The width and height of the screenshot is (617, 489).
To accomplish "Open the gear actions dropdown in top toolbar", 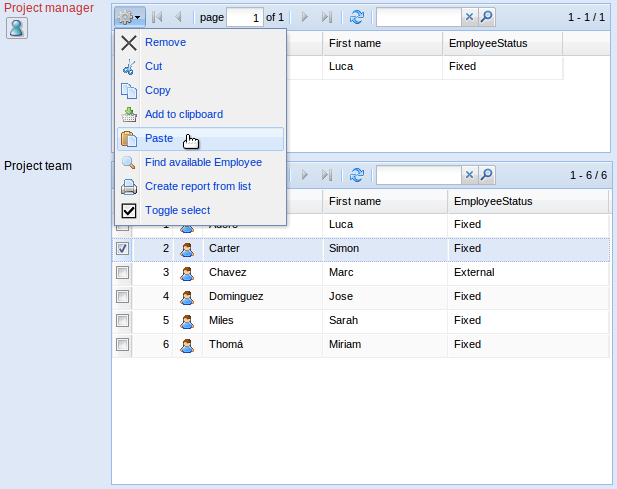I will point(129,17).
